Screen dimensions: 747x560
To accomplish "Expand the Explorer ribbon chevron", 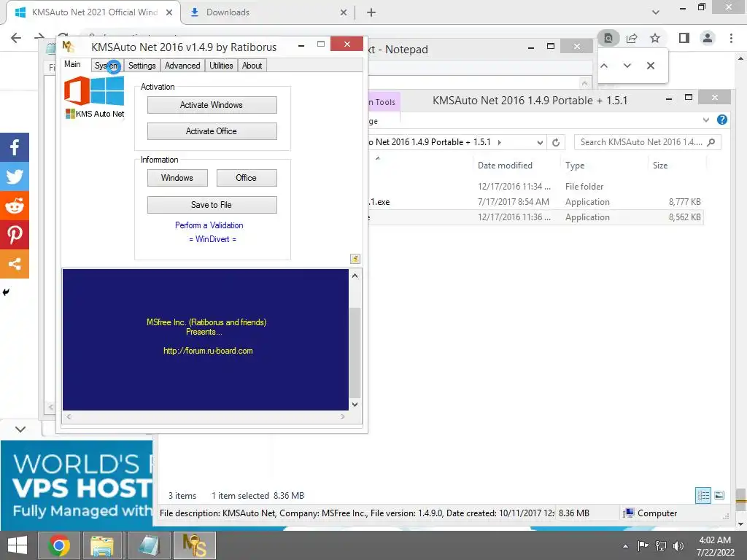I will pyautogui.click(x=706, y=120).
